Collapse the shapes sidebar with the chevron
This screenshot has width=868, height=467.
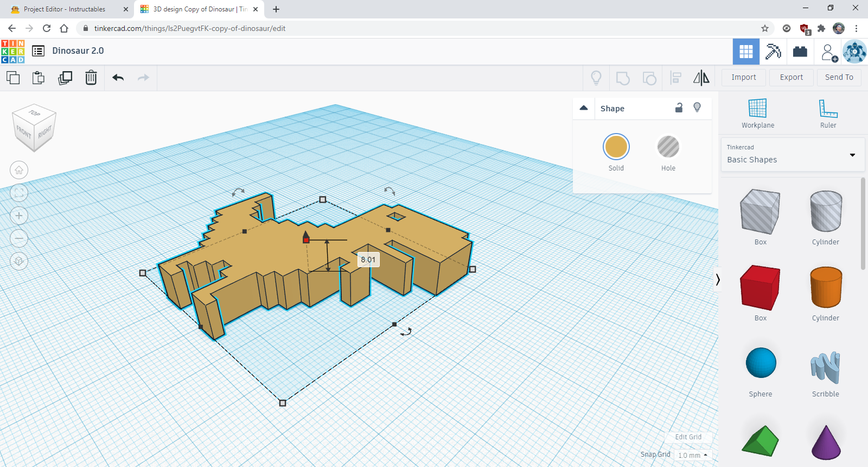click(x=718, y=280)
